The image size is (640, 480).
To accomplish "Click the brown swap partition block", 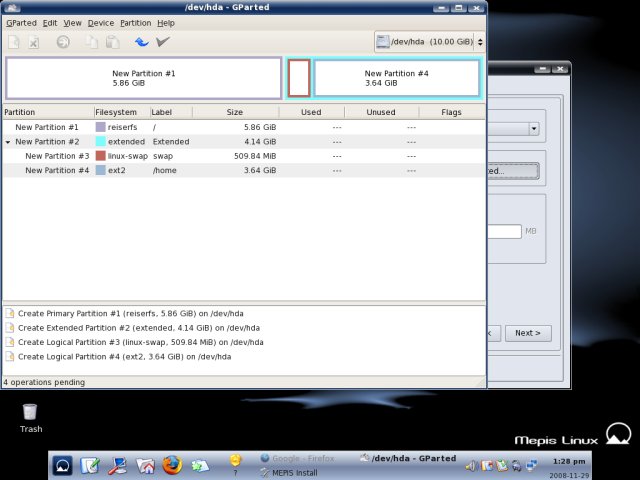I will (x=298, y=78).
